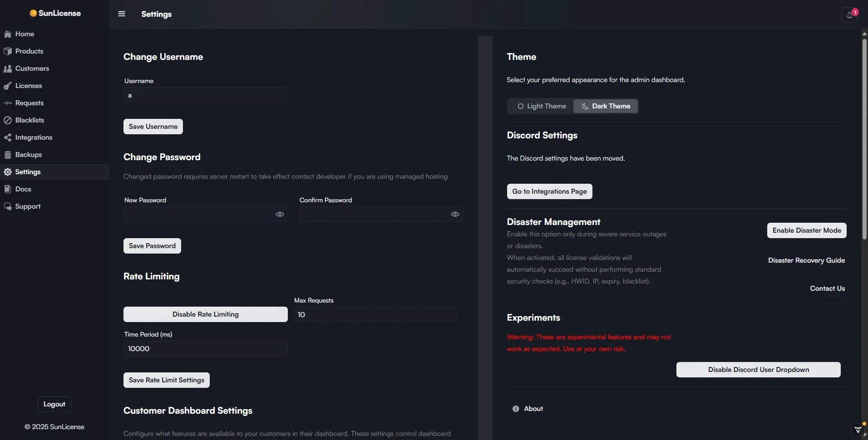Viewport: 868px width, 440px height.
Task: Click the Save Password button
Action: [152, 246]
